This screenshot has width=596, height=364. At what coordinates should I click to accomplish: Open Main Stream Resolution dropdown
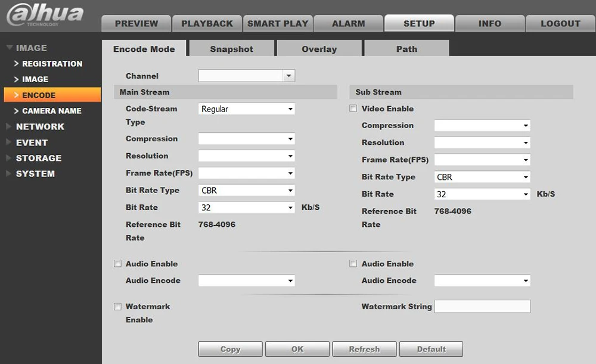[x=246, y=155]
